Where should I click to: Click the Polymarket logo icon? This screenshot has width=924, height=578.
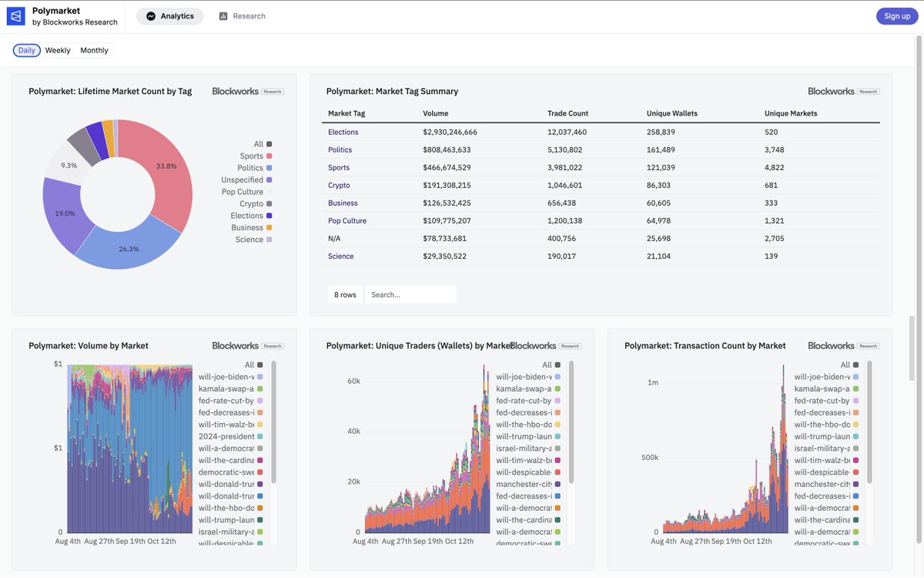(x=16, y=16)
